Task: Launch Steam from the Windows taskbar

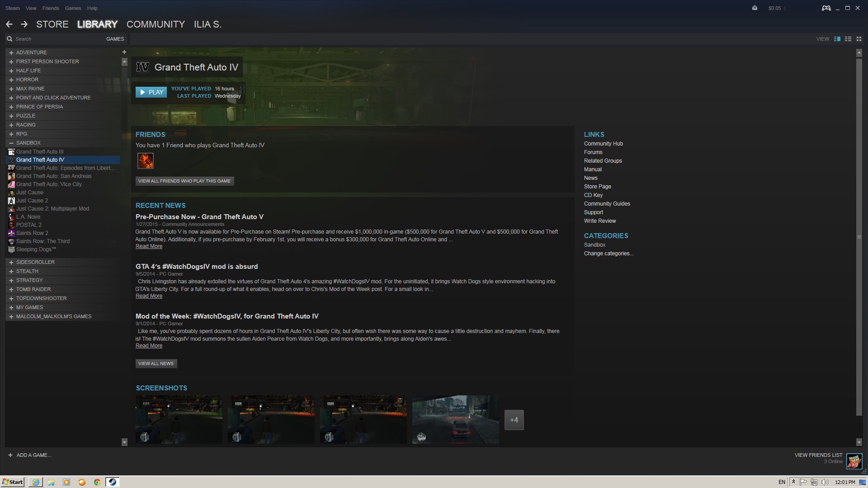Action: (112, 482)
